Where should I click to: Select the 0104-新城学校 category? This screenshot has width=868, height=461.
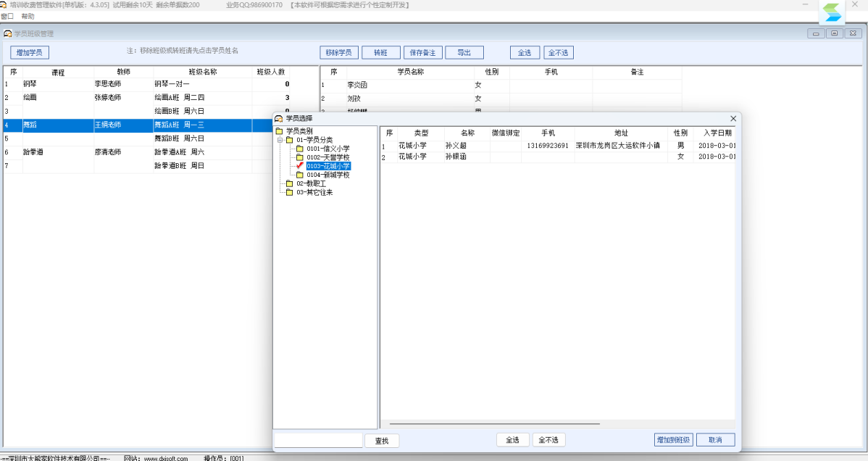click(327, 175)
